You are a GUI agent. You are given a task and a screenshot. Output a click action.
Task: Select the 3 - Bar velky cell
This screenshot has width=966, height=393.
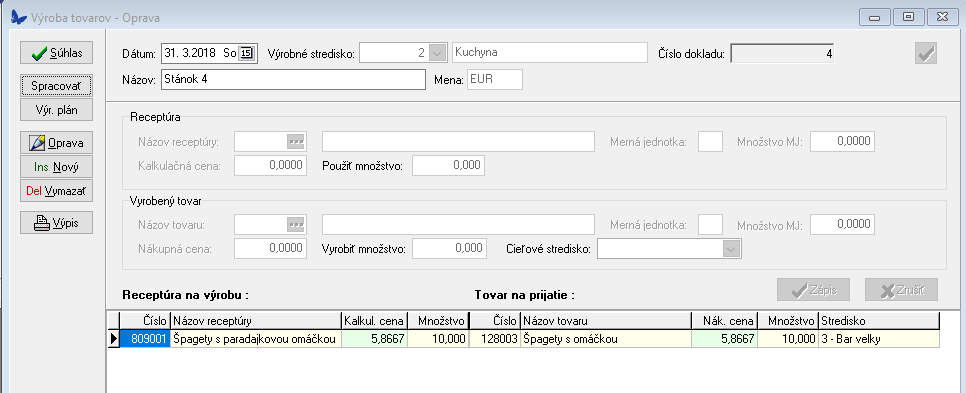879,339
